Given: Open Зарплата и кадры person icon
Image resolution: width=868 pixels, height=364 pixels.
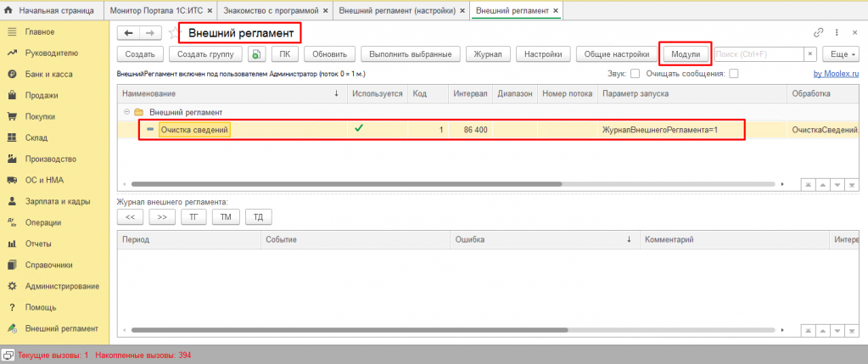Looking at the screenshot, I should click(x=11, y=201).
